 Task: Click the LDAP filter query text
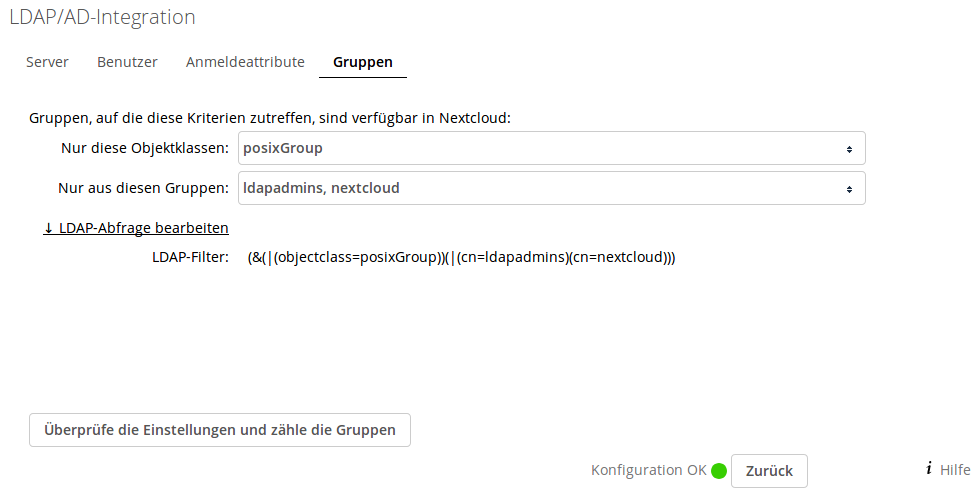tap(461, 257)
